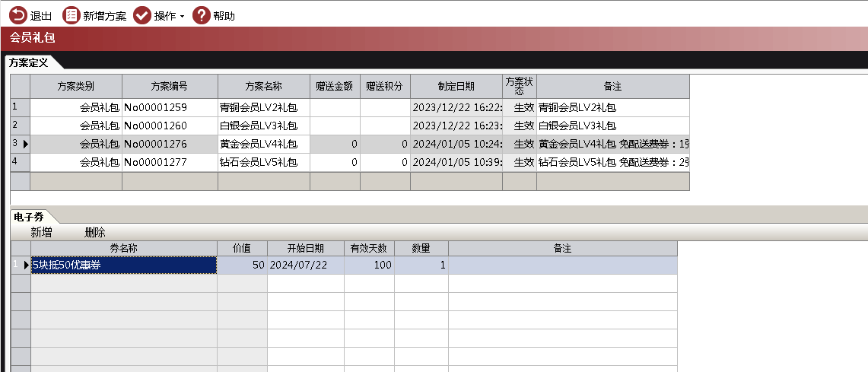Click the 赠送积分 column header

pyautogui.click(x=385, y=87)
